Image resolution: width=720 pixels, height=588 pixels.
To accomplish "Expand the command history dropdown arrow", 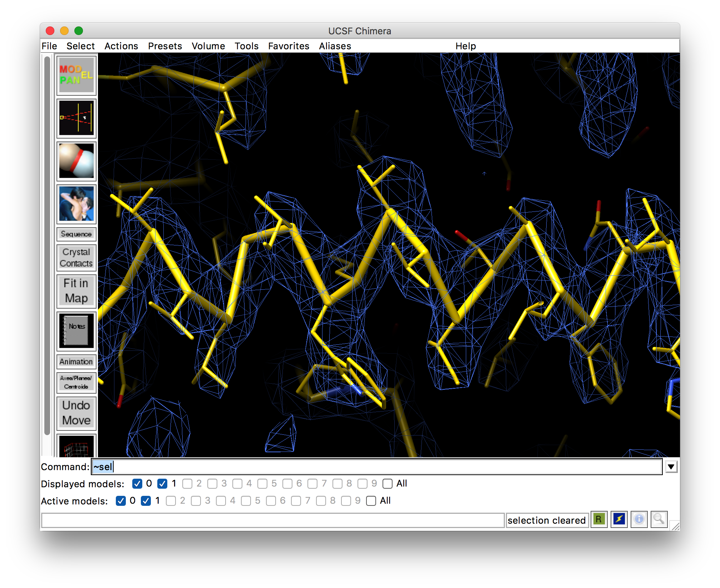I will click(671, 467).
